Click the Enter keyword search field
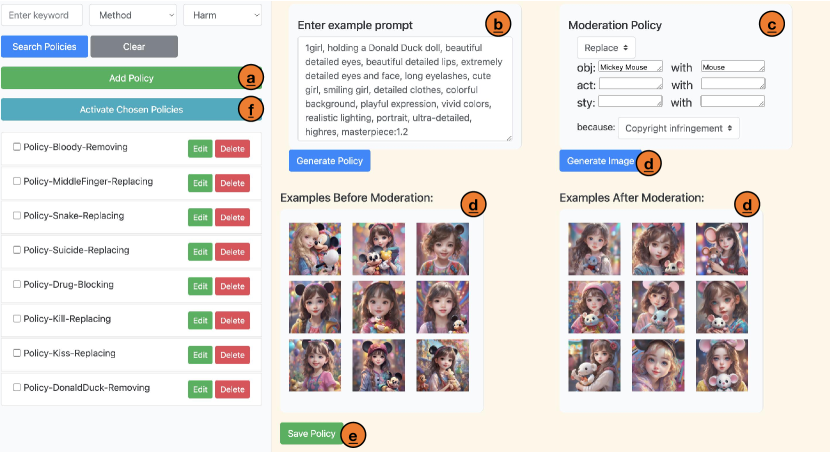Image resolution: width=830 pixels, height=453 pixels. coord(42,15)
